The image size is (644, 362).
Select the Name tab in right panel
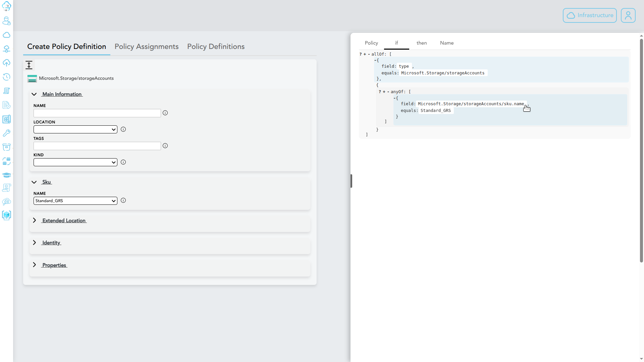click(447, 43)
